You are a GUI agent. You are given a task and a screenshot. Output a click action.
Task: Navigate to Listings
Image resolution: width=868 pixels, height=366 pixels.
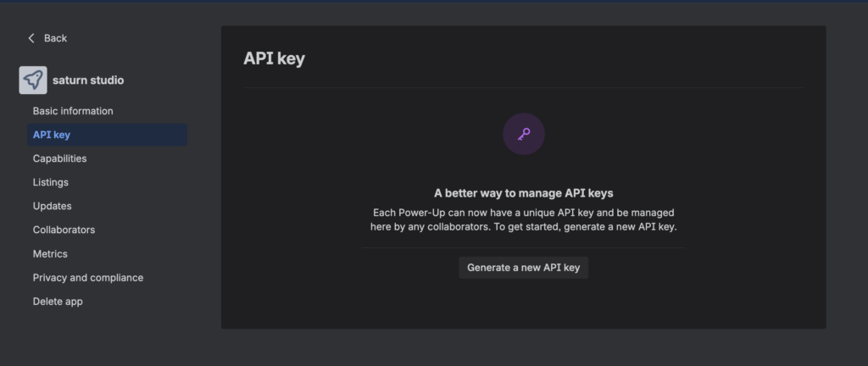51,182
